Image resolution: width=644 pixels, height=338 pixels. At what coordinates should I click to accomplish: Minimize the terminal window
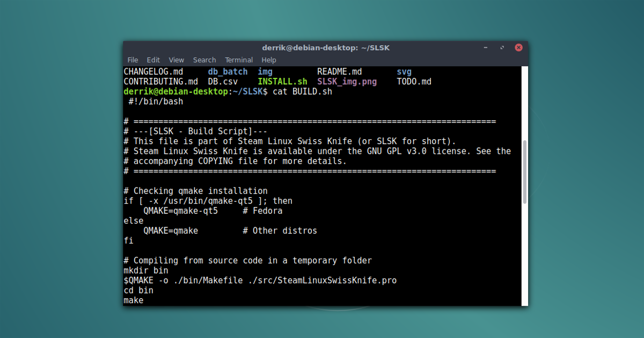click(x=487, y=47)
